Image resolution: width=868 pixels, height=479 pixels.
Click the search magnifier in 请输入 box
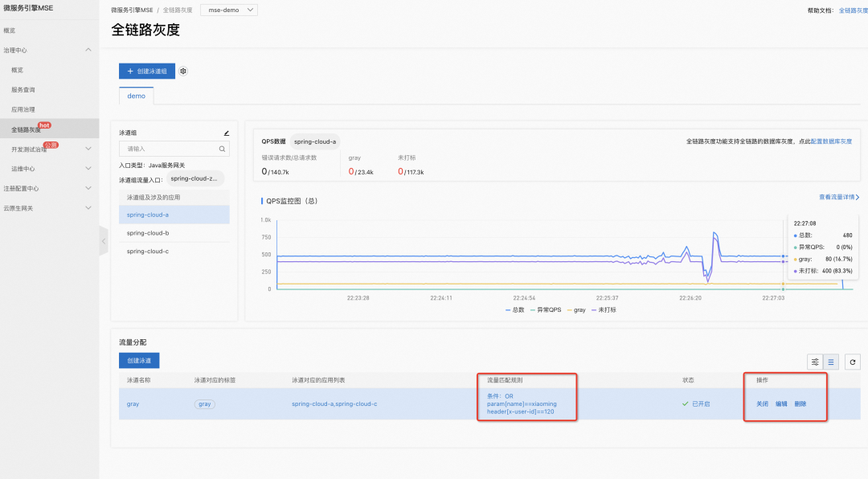point(222,149)
